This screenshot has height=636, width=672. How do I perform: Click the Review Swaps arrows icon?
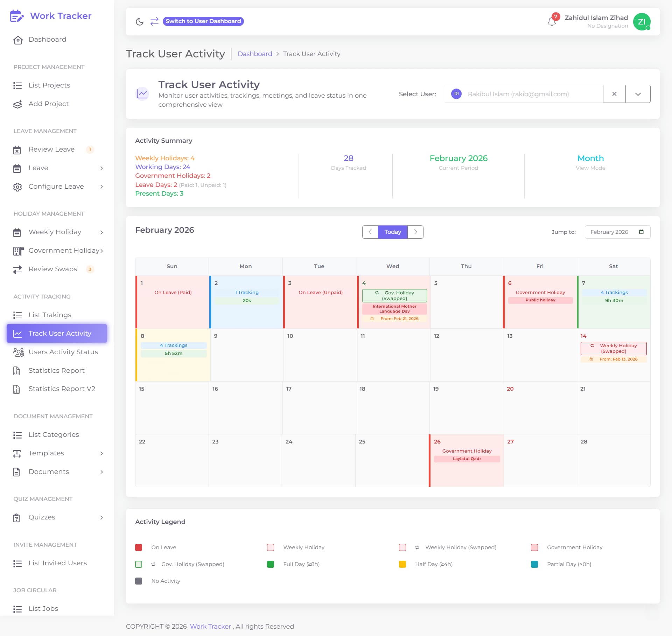click(x=17, y=270)
